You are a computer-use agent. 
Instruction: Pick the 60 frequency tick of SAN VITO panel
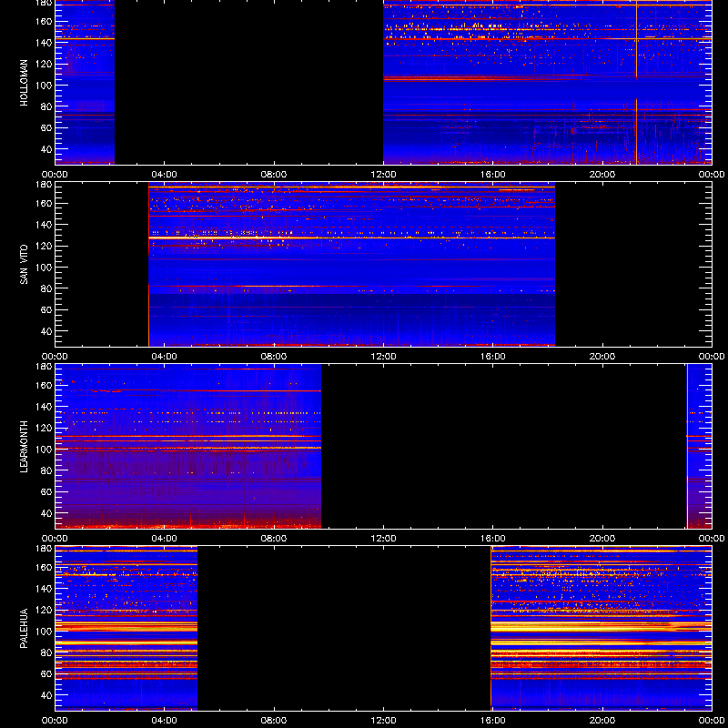tap(47, 309)
